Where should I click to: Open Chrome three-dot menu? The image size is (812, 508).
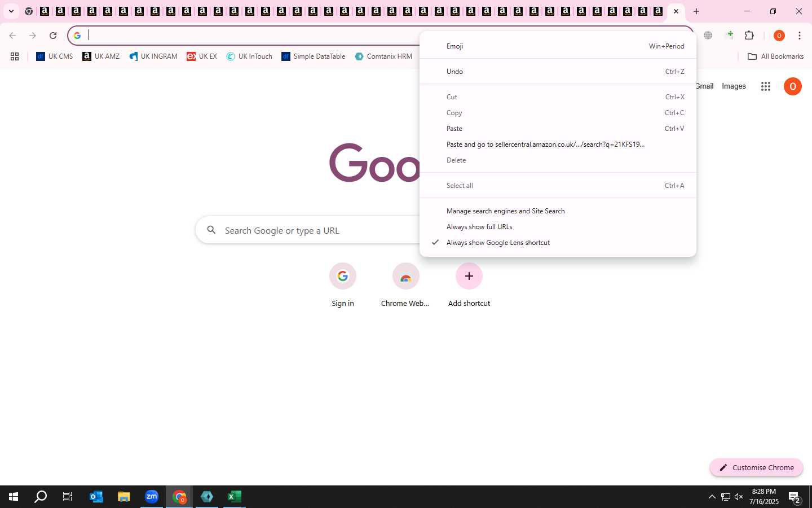800,36
